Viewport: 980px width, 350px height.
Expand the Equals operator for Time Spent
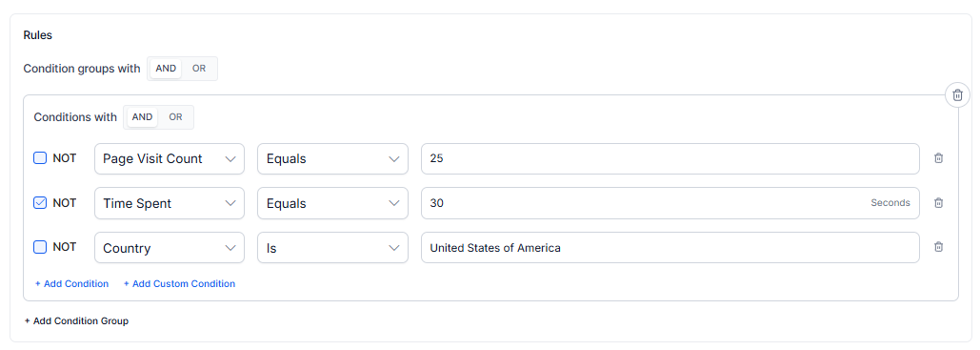point(332,203)
